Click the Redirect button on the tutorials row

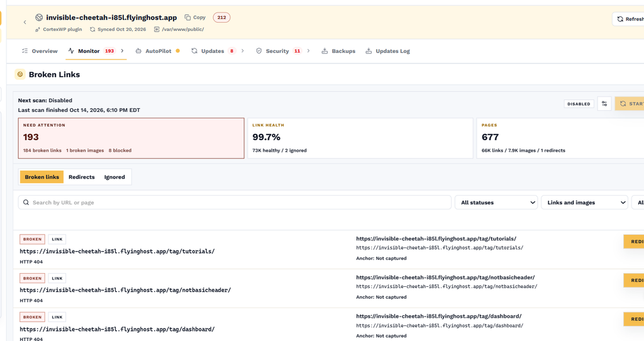634,242
